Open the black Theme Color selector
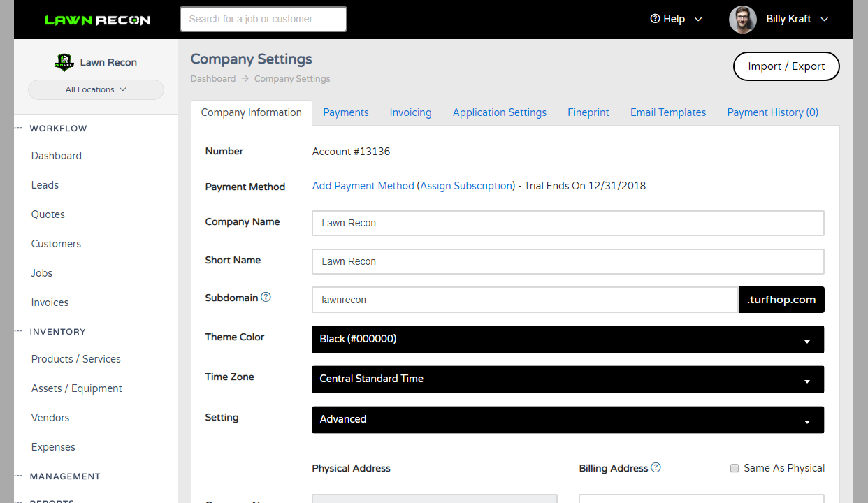The width and height of the screenshot is (868, 503). tap(567, 340)
